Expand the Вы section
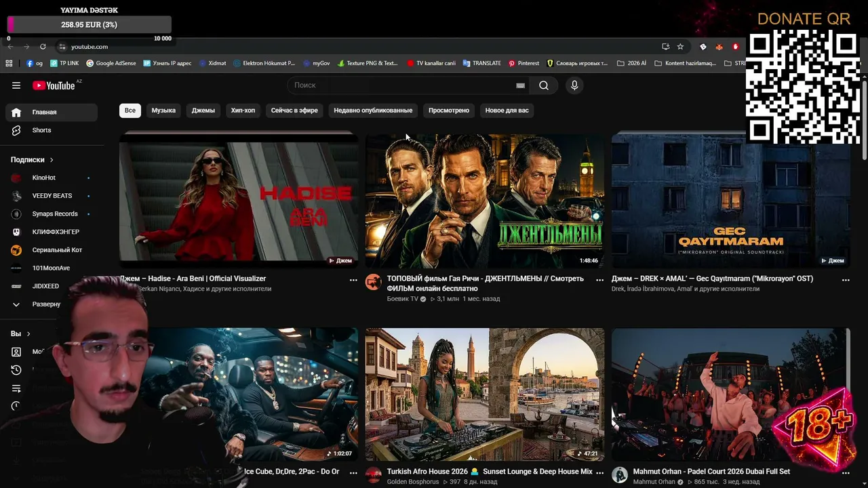This screenshot has width=868, height=488. [x=20, y=333]
